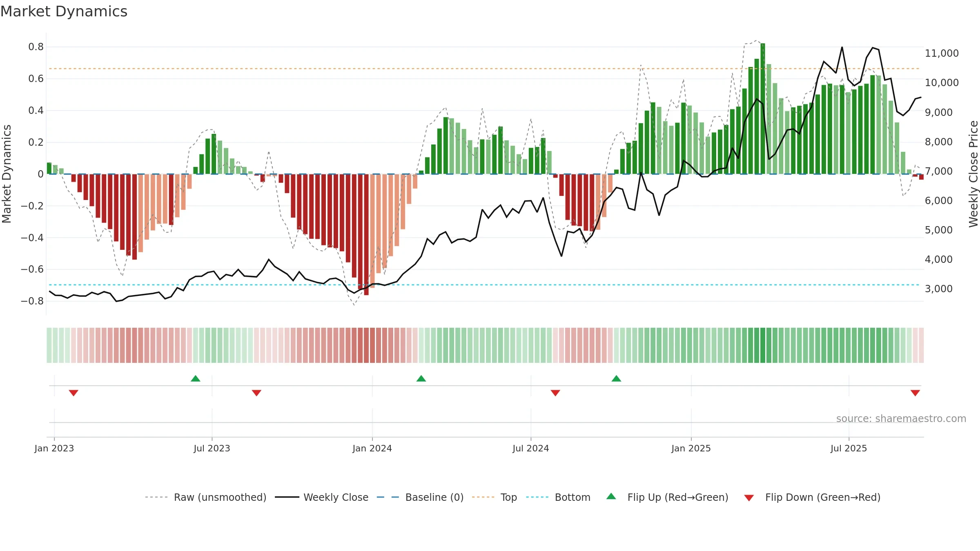Click the Flip Up (Red→Green) legend label
Screen dimensions: 980x551
(678, 497)
